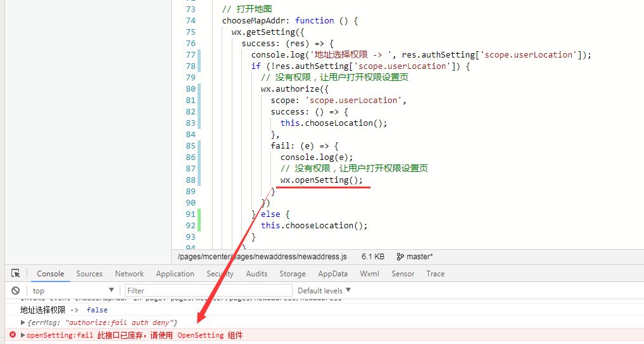
Task: Click the chooseMapAddr function declaration
Action: (x=290, y=20)
